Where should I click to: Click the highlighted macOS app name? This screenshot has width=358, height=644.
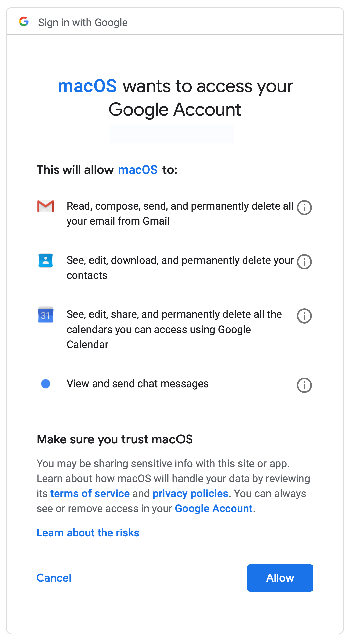pos(87,86)
